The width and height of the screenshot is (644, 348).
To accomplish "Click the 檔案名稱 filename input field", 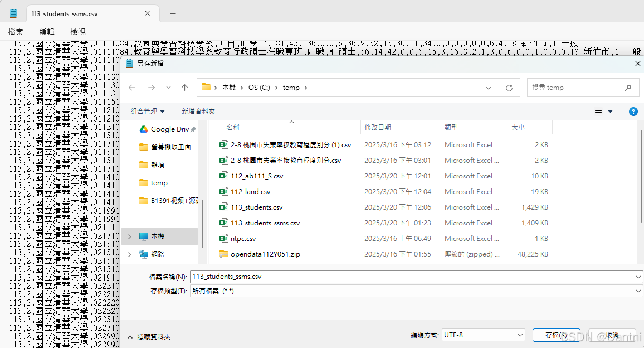I will tap(413, 277).
